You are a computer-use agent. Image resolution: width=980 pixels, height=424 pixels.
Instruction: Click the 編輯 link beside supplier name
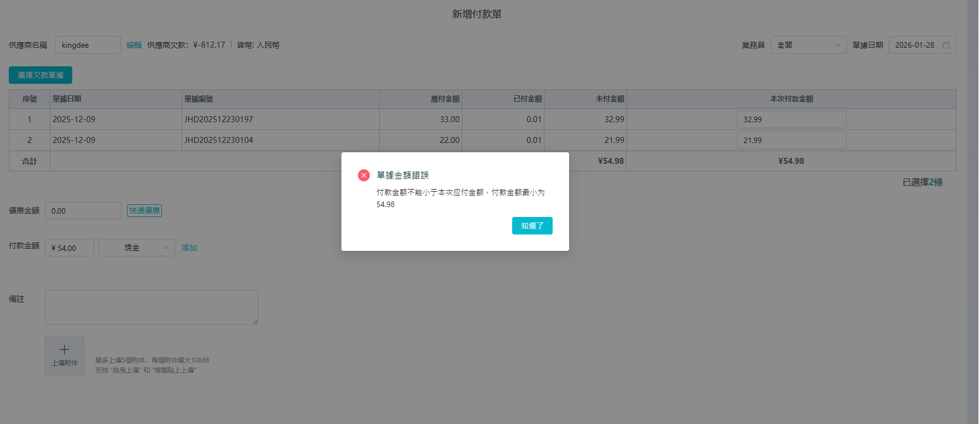point(134,45)
